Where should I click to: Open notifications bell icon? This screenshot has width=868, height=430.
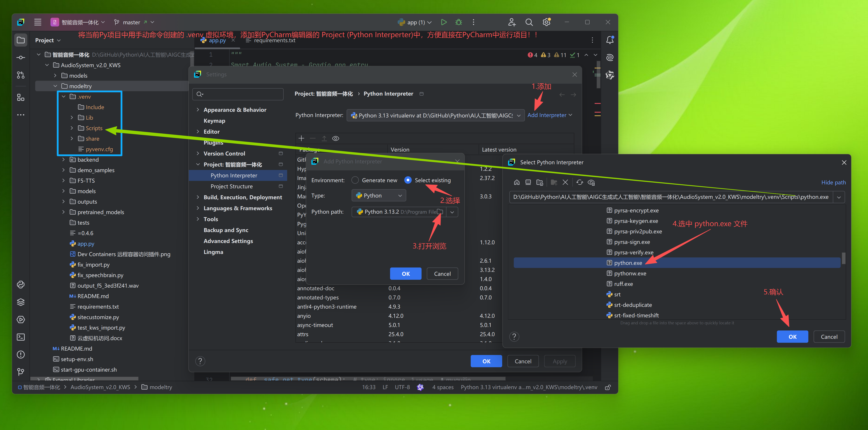[x=609, y=40]
